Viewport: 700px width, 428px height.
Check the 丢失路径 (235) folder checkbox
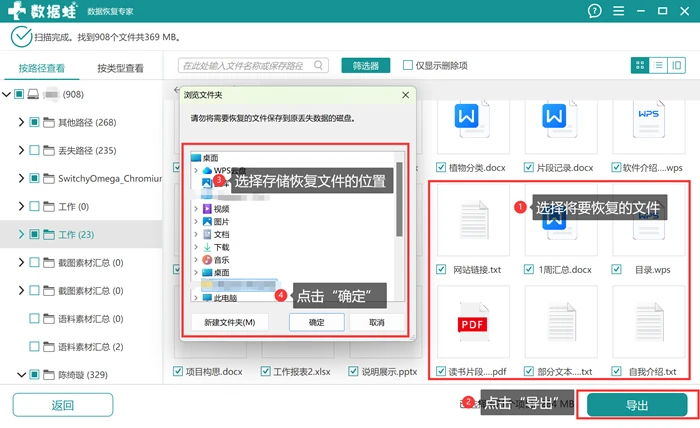tap(34, 150)
